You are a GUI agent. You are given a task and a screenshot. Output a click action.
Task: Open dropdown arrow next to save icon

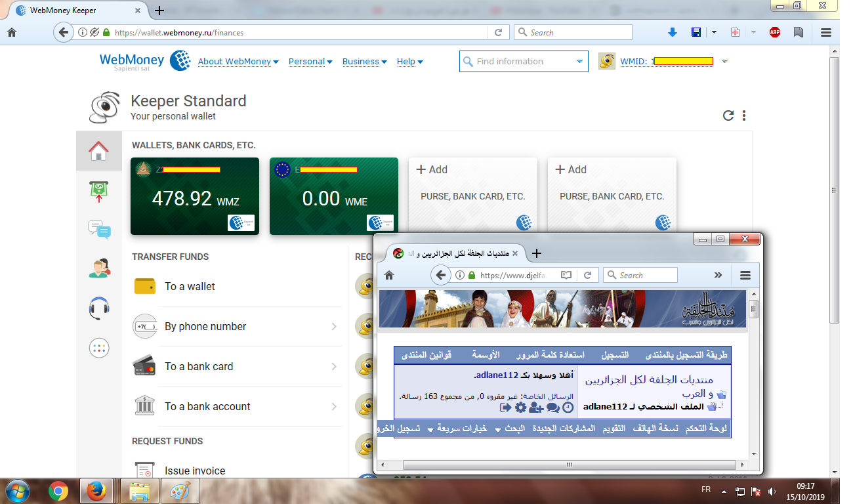tap(714, 32)
